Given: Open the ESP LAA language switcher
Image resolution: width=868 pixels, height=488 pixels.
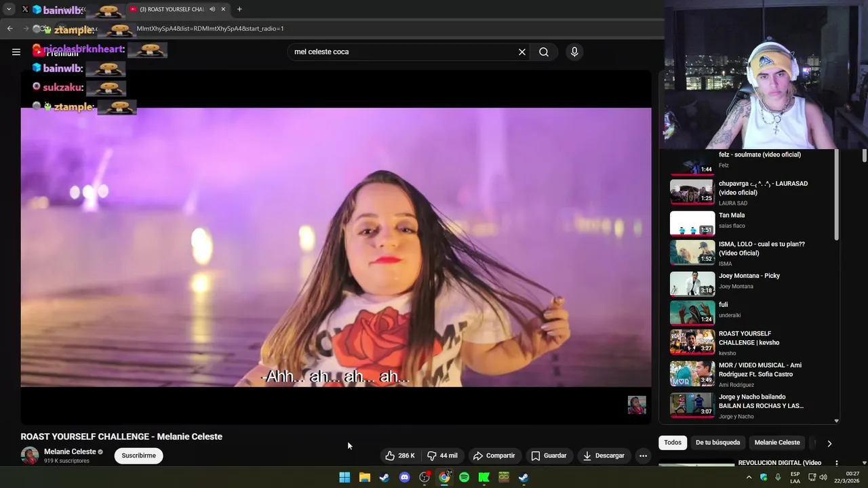Looking at the screenshot, I should click(x=795, y=477).
